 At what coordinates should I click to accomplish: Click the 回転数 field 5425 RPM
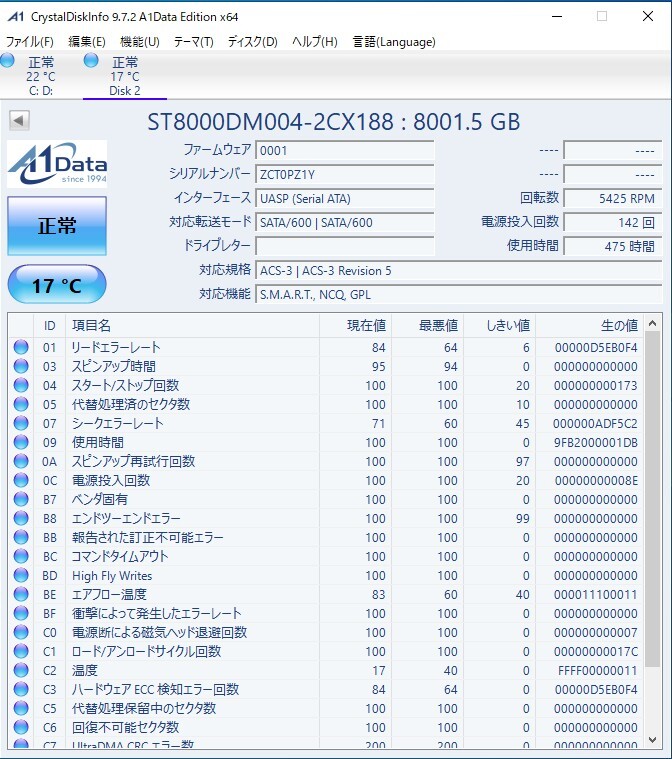pos(613,198)
